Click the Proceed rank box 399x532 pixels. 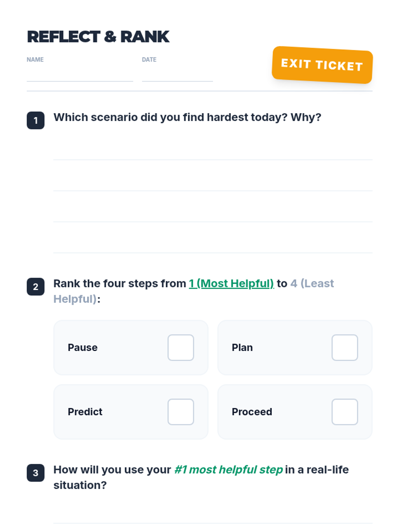coord(344,412)
